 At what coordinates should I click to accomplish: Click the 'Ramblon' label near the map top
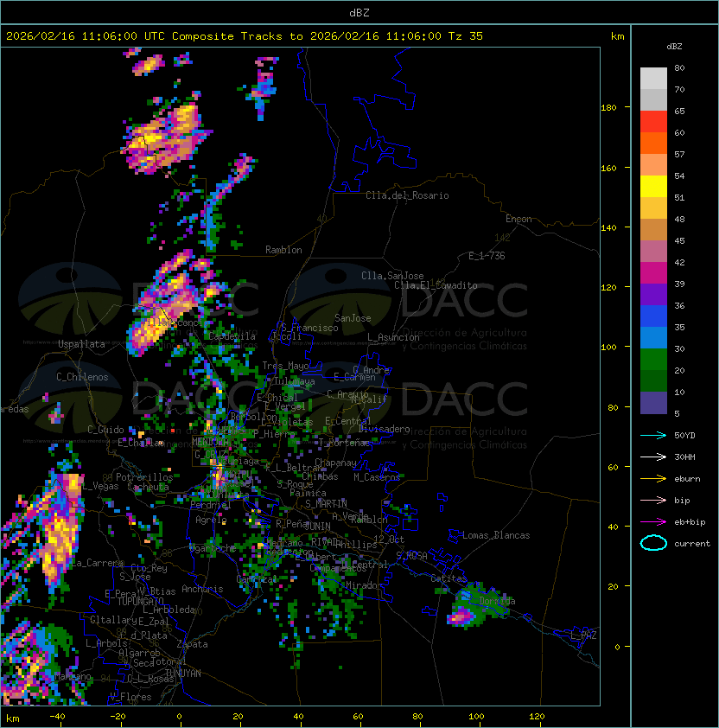pyautogui.click(x=283, y=250)
